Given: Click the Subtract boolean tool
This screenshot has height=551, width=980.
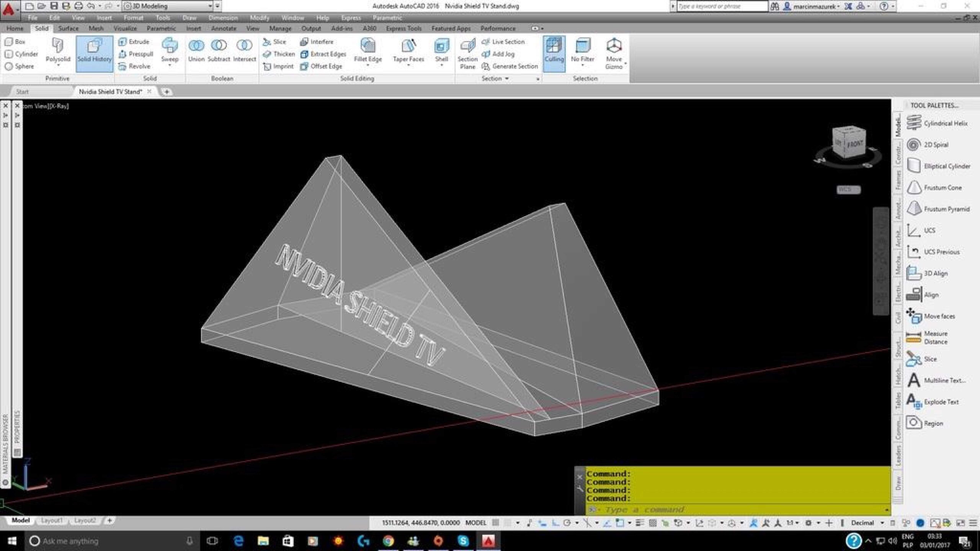Looking at the screenshot, I should 219,51.
